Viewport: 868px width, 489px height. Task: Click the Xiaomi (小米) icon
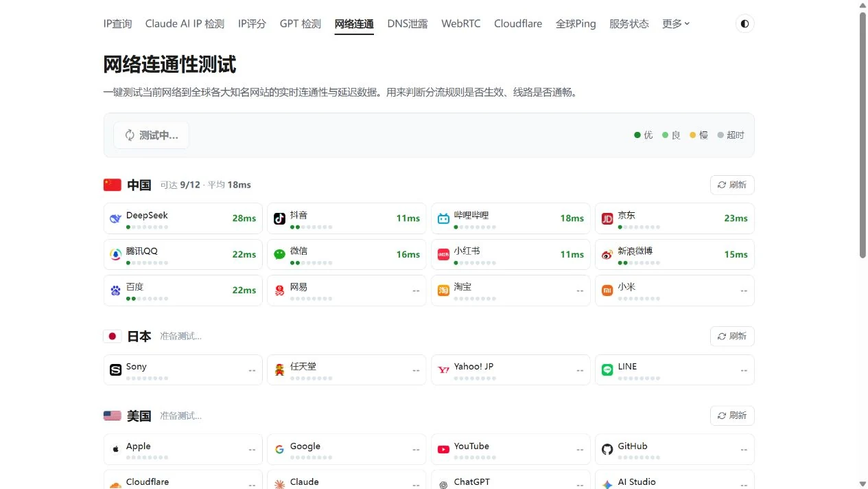click(x=607, y=290)
